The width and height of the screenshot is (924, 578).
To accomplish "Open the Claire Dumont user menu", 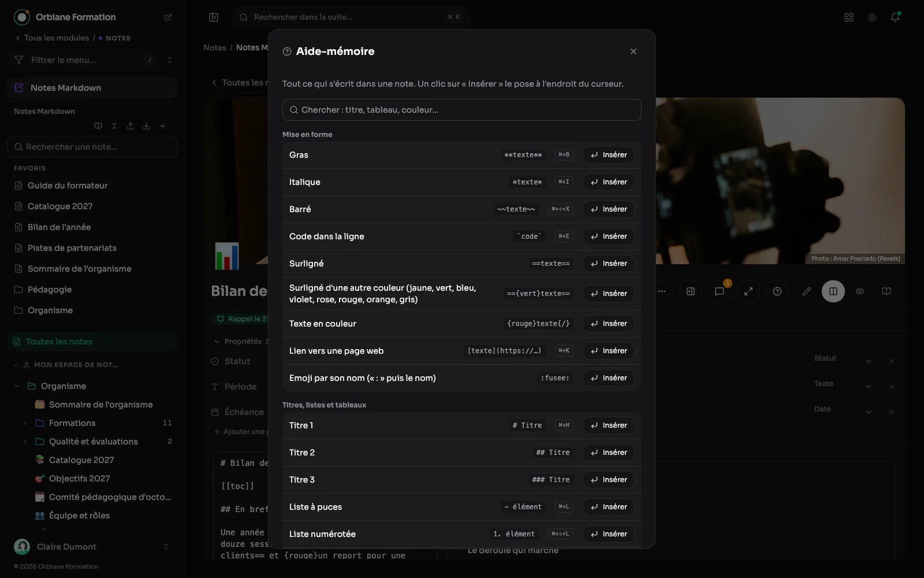I will pos(92,547).
